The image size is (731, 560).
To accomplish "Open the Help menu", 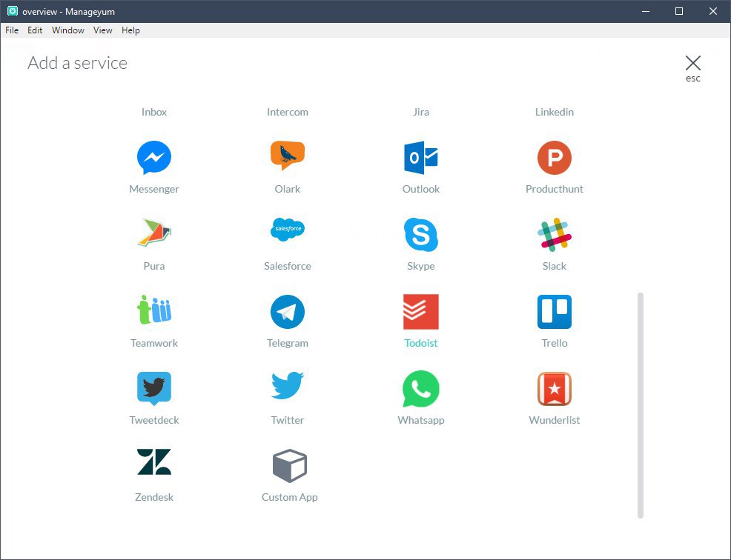I will click(130, 30).
